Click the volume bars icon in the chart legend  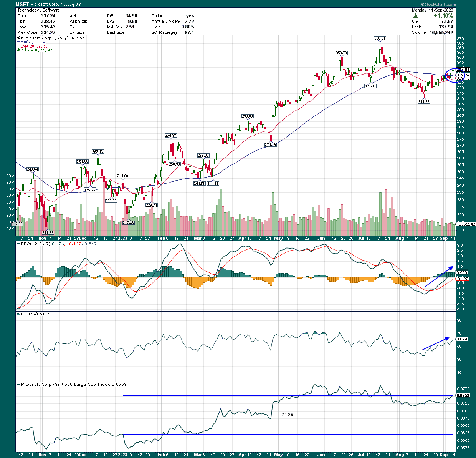click(18, 50)
